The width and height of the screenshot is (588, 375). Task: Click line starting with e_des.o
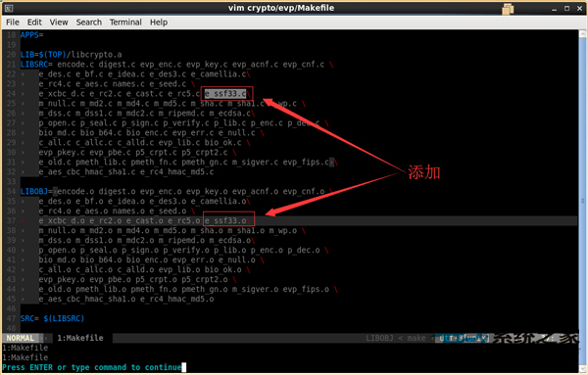click(x=144, y=201)
